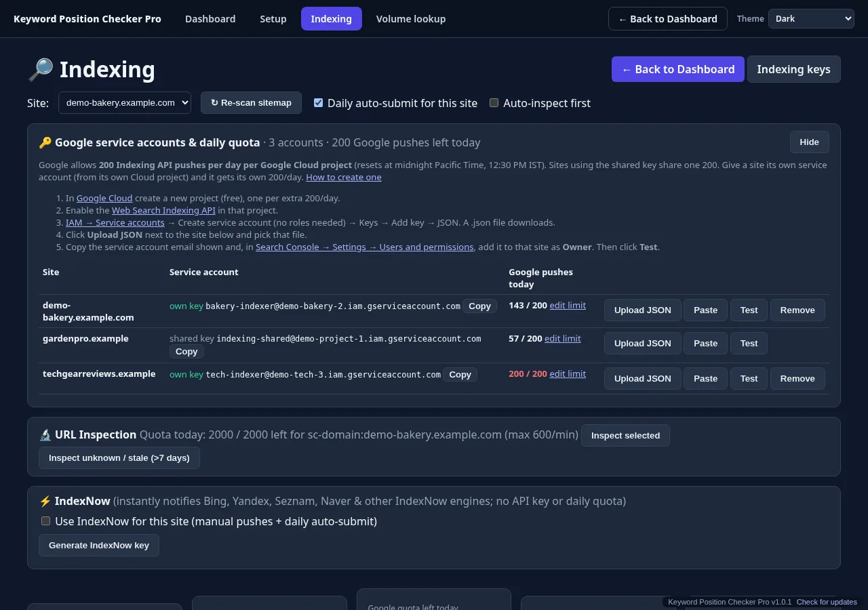
Task: Switch to the Setup tab
Action: [x=273, y=19]
